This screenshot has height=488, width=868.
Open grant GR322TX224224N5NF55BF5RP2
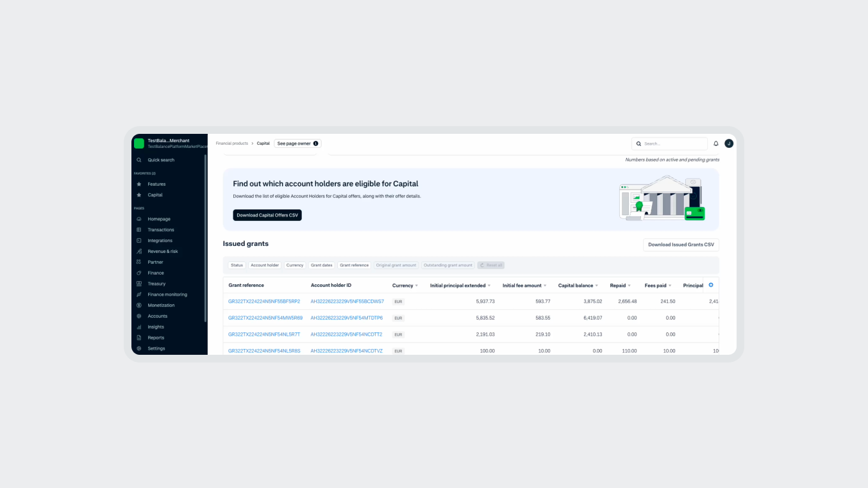coord(263,301)
